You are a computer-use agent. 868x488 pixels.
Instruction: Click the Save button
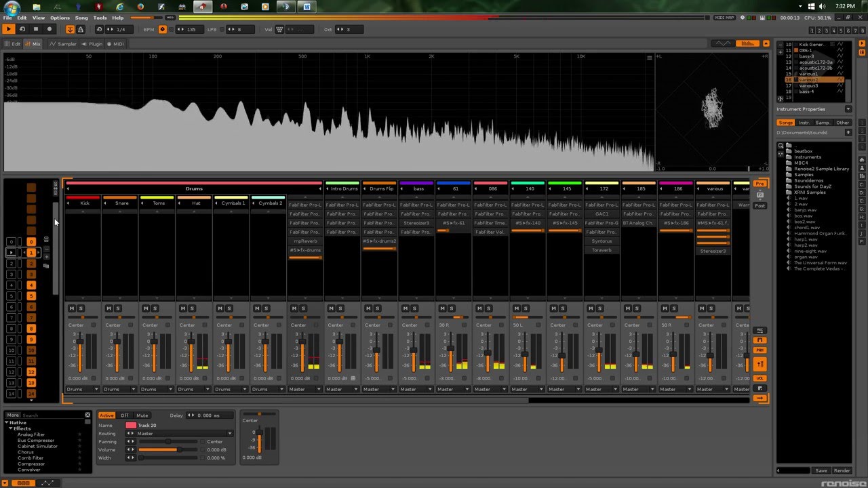[x=821, y=470]
